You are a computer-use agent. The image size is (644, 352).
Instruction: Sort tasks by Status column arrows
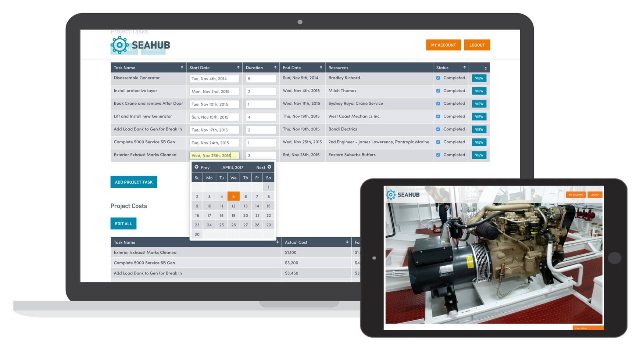click(x=464, y=68)
